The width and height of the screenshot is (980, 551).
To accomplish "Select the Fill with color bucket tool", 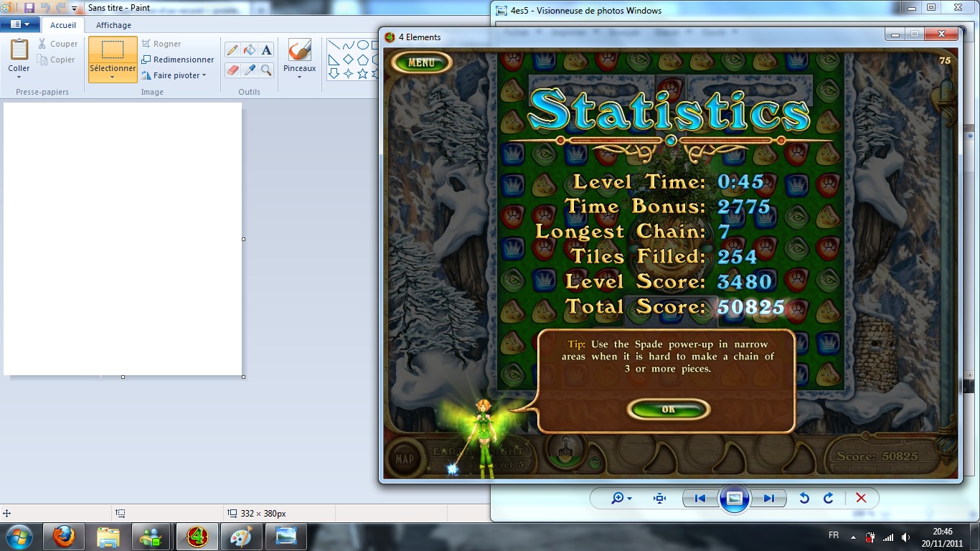I will pyautogui.click(x=249, y=50).
